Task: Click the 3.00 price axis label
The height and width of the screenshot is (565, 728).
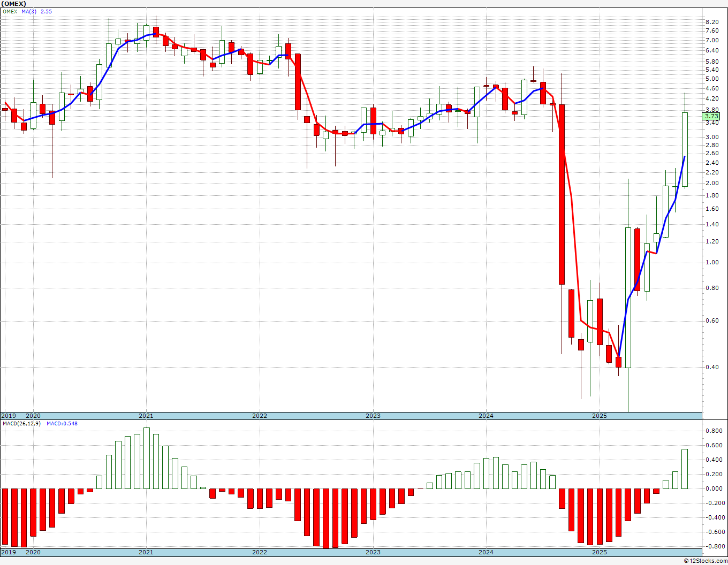Action: pyautogui.click(x=712, y=137)
